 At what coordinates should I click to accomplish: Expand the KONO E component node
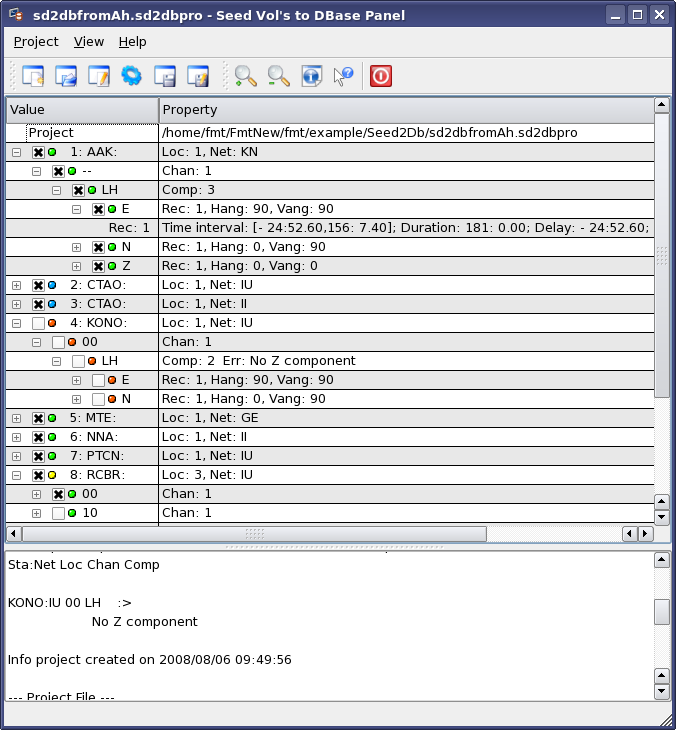click(x=76, y=380)
